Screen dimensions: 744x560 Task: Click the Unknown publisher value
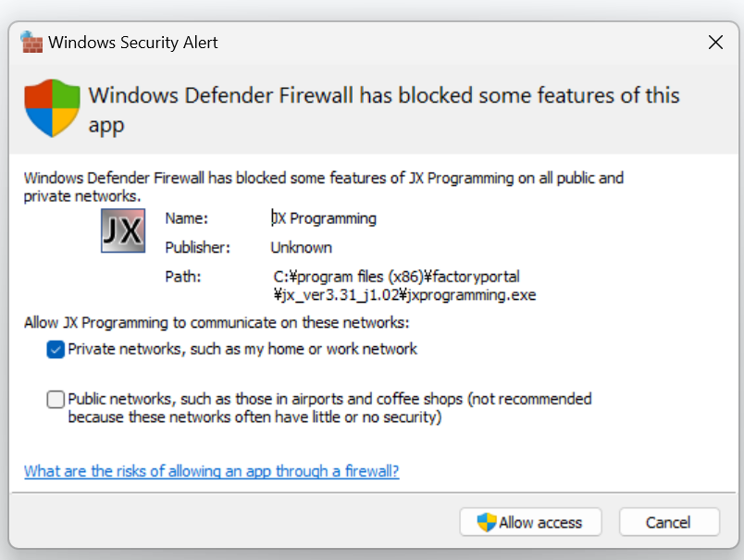[302, 248]
